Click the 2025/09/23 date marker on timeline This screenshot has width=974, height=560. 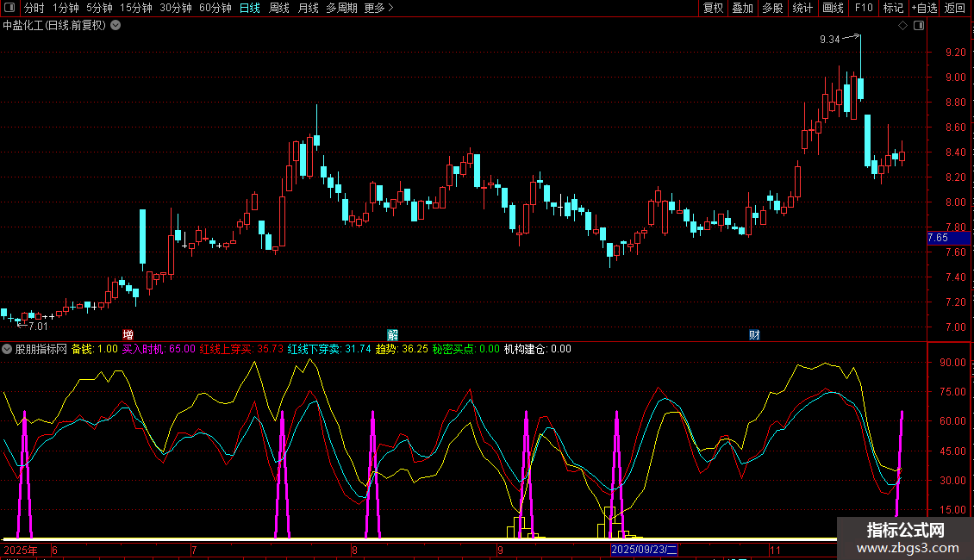click(x=645, y=550)
